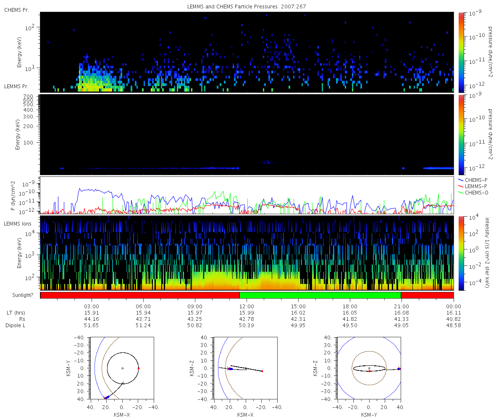Select the LT value 15.91

click(92, 313)
